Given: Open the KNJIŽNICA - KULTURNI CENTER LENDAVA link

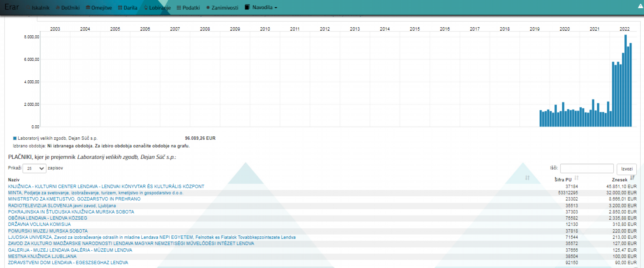Looking at the screenshot, I should [106, 186].
